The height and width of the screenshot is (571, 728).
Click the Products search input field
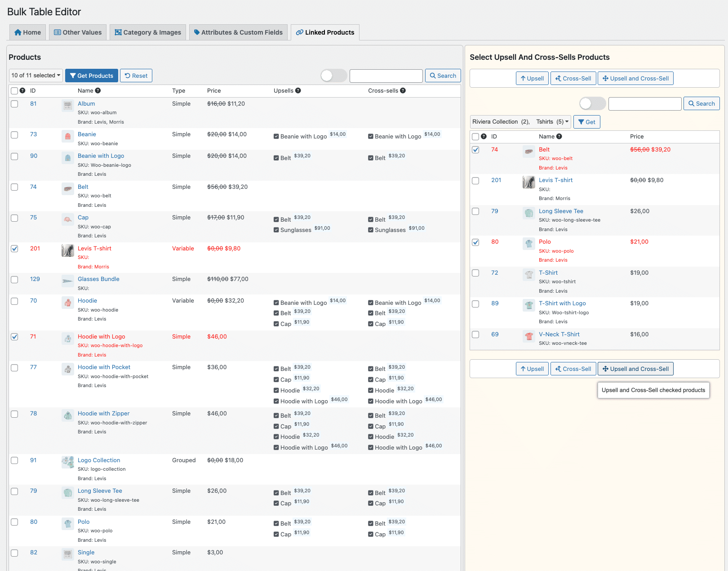point(386,76)
